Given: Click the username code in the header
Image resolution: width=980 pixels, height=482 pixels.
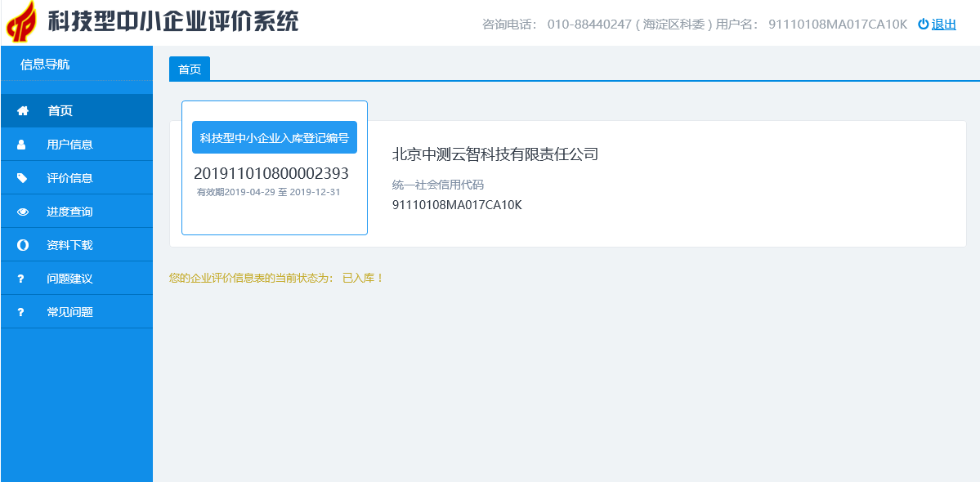Looking at the screenshot, I should (838, 25).
